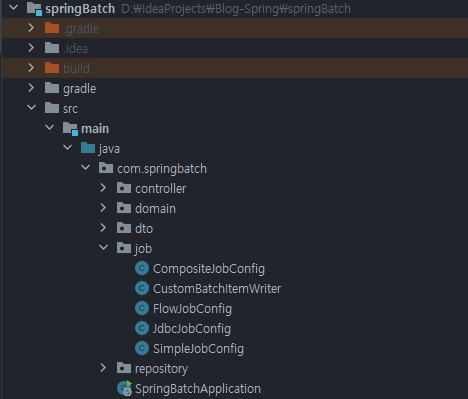Click the CompositeJobConfig class icon

pos(142,268)
